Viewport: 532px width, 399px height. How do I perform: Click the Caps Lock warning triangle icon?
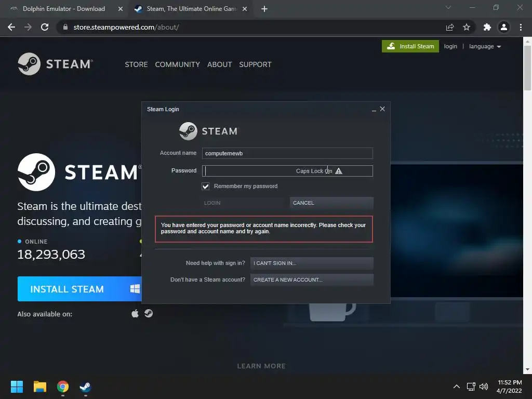click(339, 171)
